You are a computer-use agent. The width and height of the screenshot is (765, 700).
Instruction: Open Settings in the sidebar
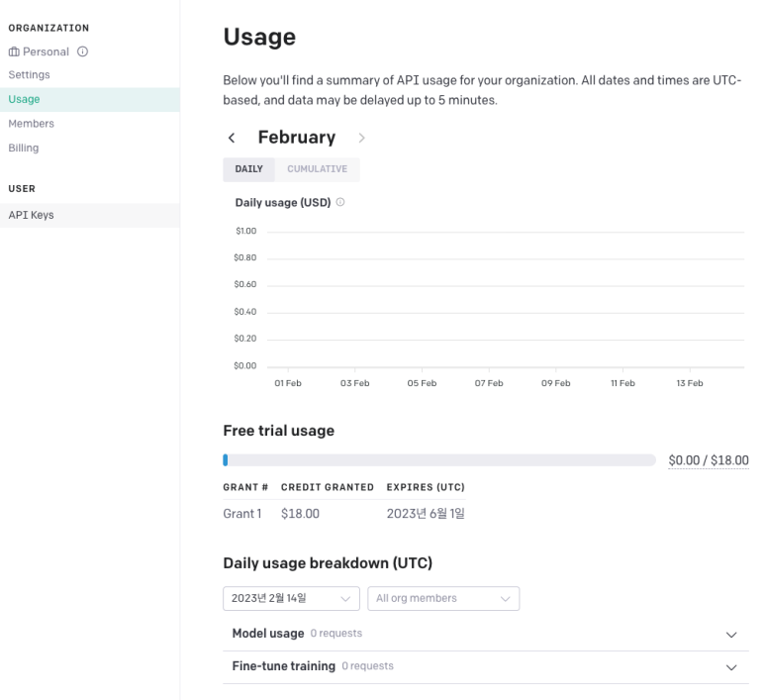tap(30, 74)
